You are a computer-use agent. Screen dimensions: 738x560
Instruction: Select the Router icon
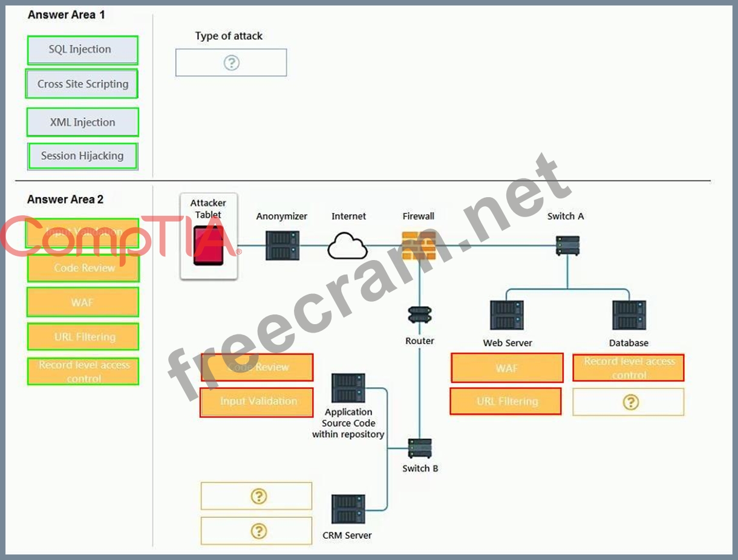(420, 315)
